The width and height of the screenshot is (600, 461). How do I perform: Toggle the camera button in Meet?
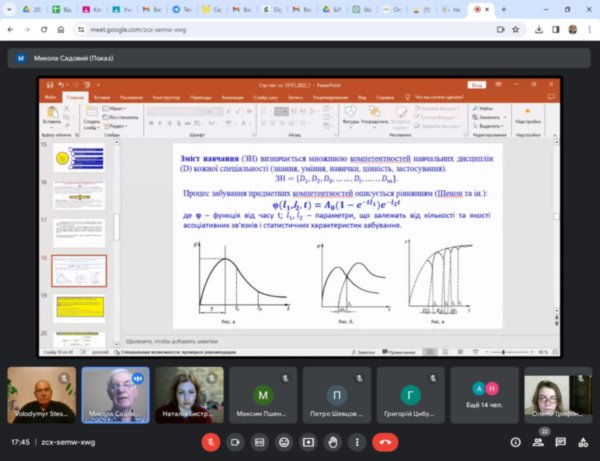tap(236, 441)
